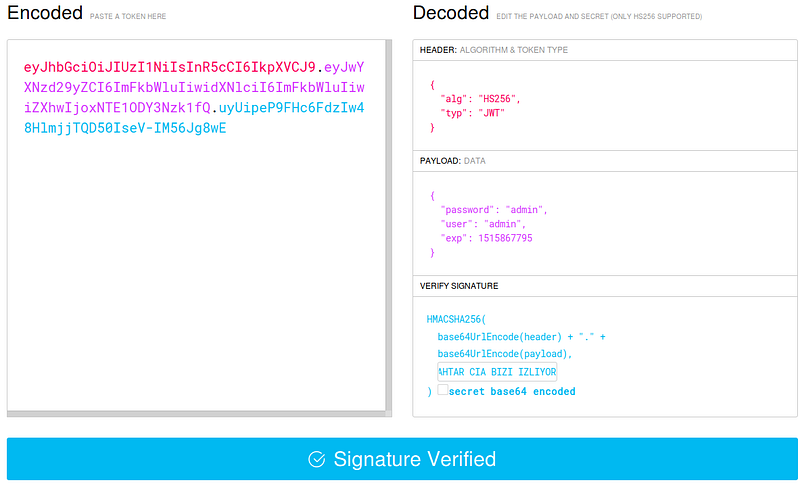The height and width of the screenshot is (483, 800).
Task: Click the encoded token text area scrollbar
Action: pyautogui.click(x=389, y=224)
